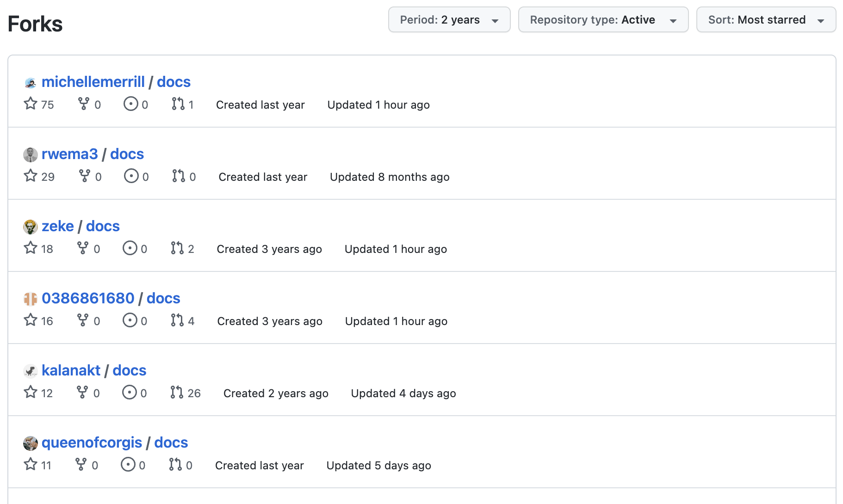This screenshot has height=504, width=843.
Task: Click michellemerrill avatar thumbnail
Action: point(31,83)
